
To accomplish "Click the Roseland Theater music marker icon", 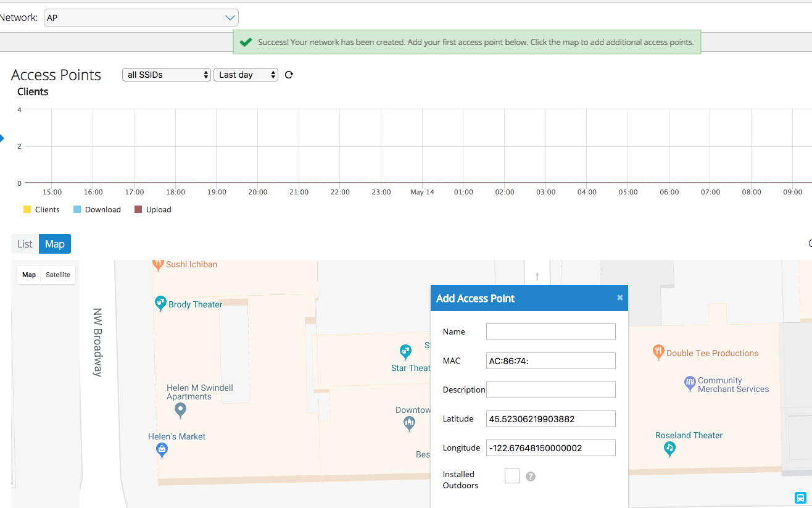I will (x=669, y=449).
